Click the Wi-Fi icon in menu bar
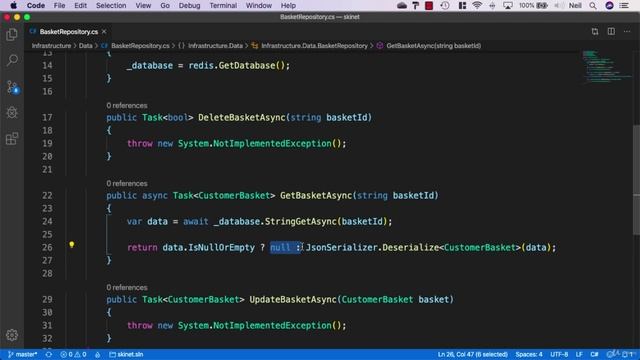 pos(477,5)
